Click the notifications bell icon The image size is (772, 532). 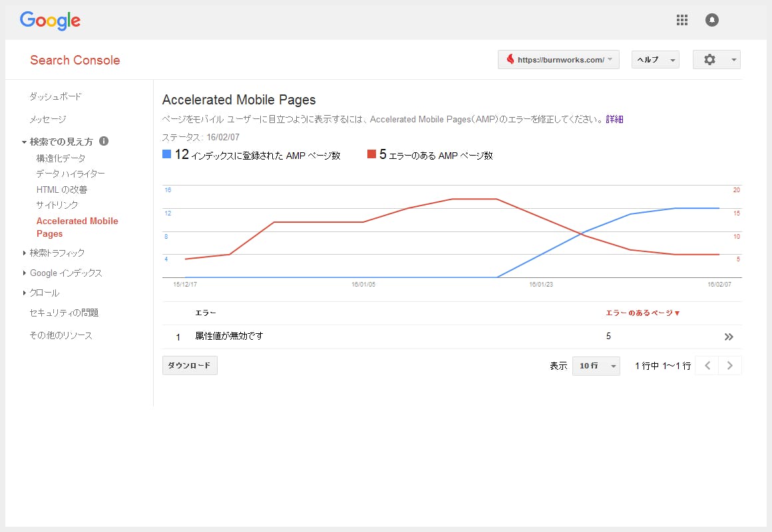click(x=712, y=20)
